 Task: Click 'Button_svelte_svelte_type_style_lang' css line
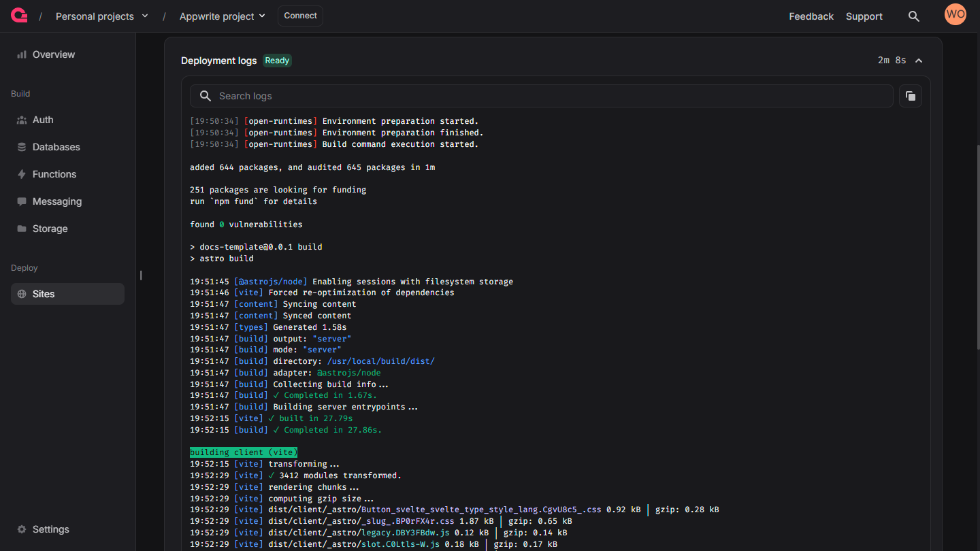click(x=455, y=510)
